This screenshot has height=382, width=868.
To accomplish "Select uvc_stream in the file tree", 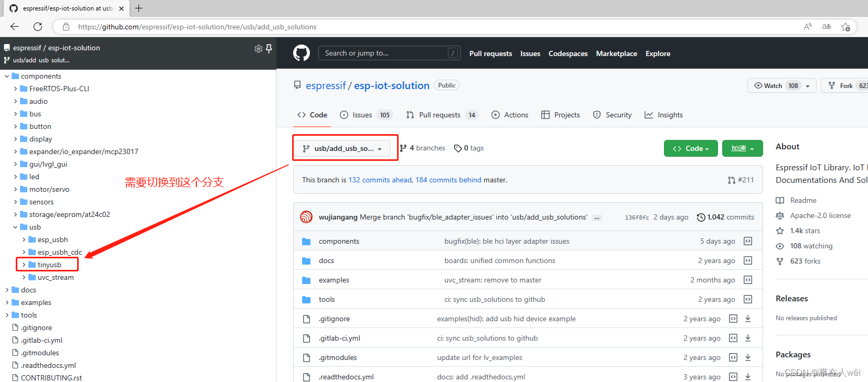I will [x=56, y=277].
